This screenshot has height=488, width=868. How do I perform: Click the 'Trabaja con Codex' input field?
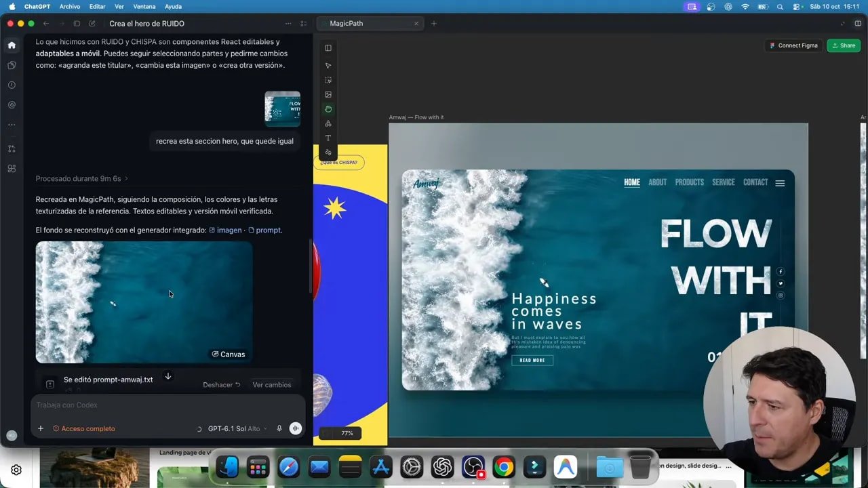(167, 405)
